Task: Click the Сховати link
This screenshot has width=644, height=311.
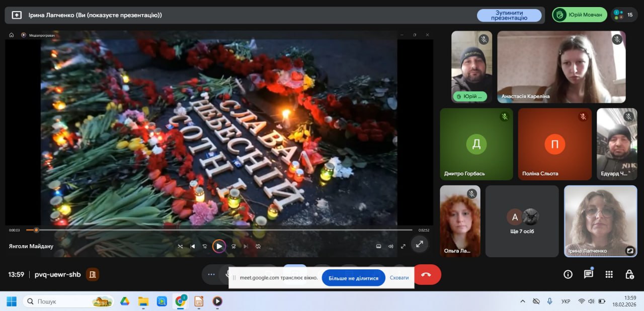Action: coord(399,278)
